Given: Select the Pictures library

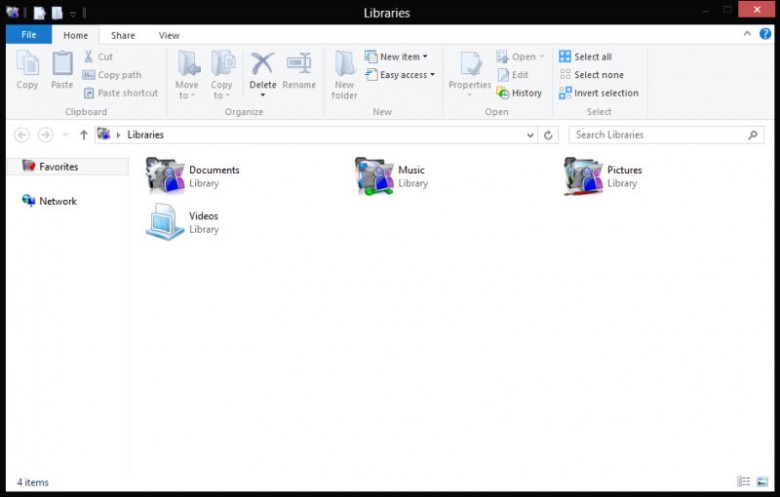Looking at the screenshot, I should 603,176.
